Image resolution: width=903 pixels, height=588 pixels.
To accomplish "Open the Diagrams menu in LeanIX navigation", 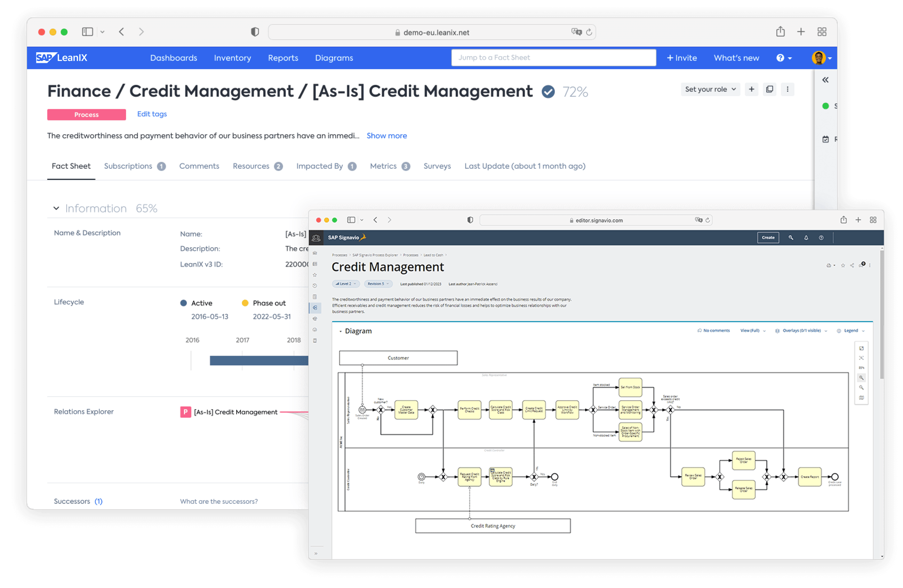I will click(x=334, y=58).
